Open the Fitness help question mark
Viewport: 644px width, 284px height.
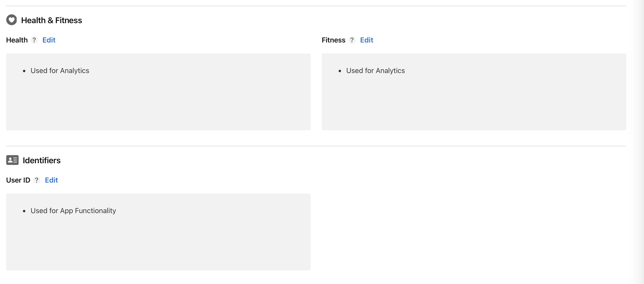coord(352,40)
